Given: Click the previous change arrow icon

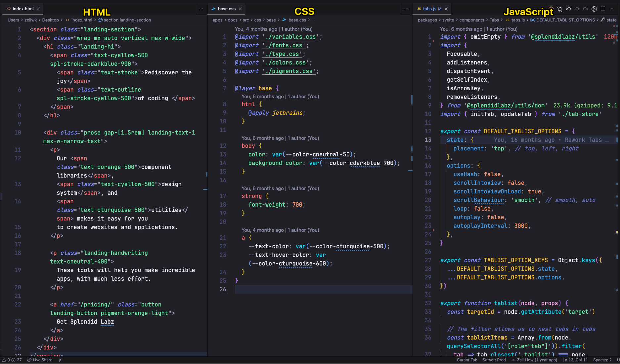Looking at the screenshot, I should click(x=568, y=9).
